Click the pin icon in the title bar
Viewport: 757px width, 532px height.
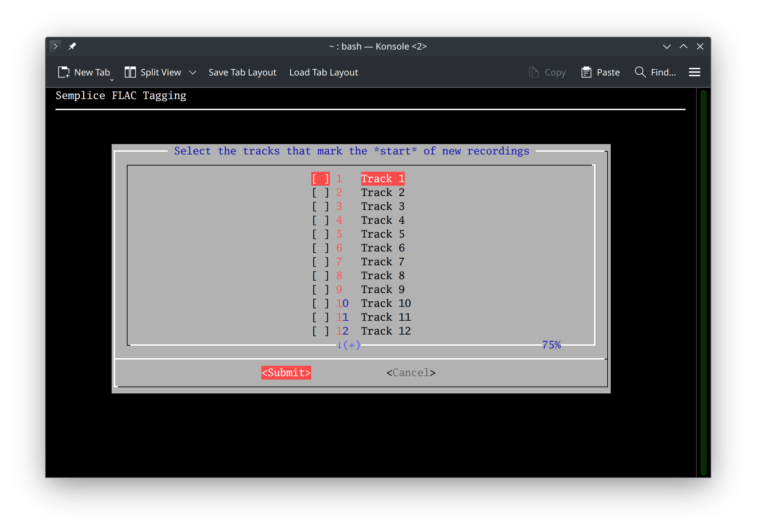(x=72, y=46)
